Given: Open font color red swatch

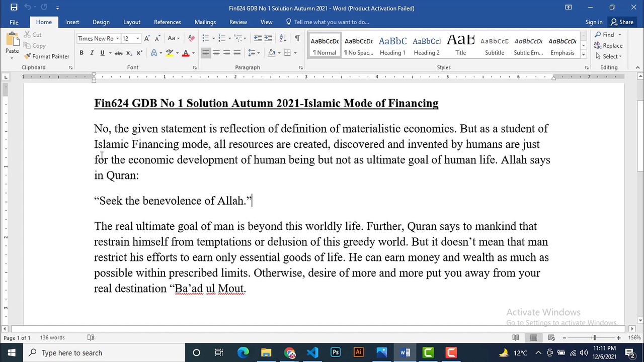Looking at the screenshot, I should [x=186, y=53].
